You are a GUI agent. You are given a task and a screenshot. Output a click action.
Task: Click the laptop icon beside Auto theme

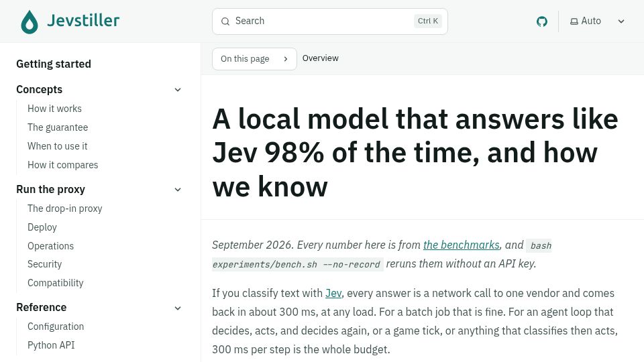(x=574, y=21)
